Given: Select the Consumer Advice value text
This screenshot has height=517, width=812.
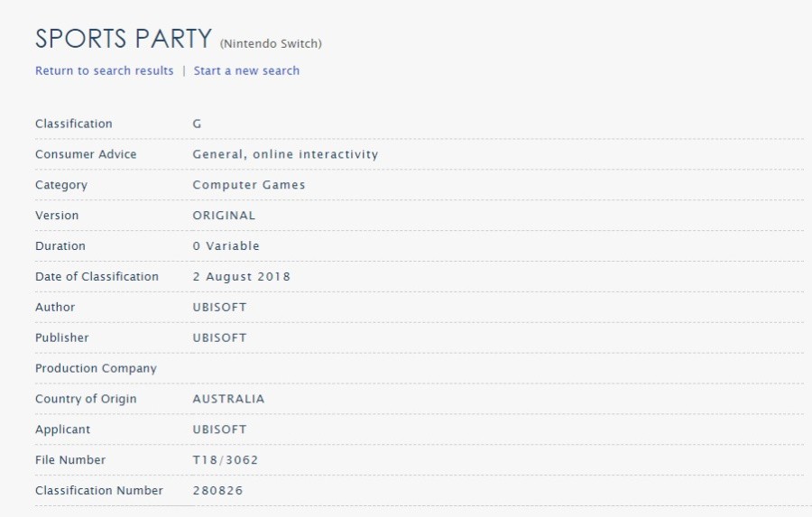Looking at the screenshot, I should pos(285,154).
